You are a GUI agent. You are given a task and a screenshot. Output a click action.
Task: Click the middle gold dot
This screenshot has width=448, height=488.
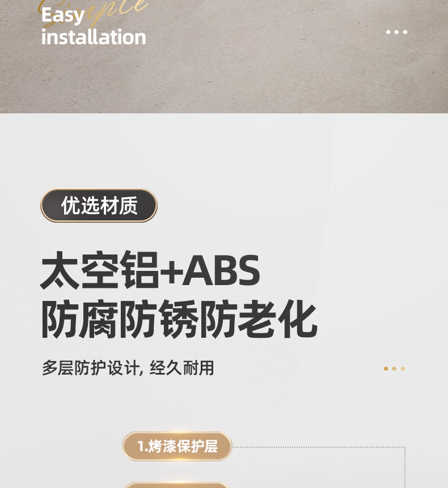tap(394, 368)
